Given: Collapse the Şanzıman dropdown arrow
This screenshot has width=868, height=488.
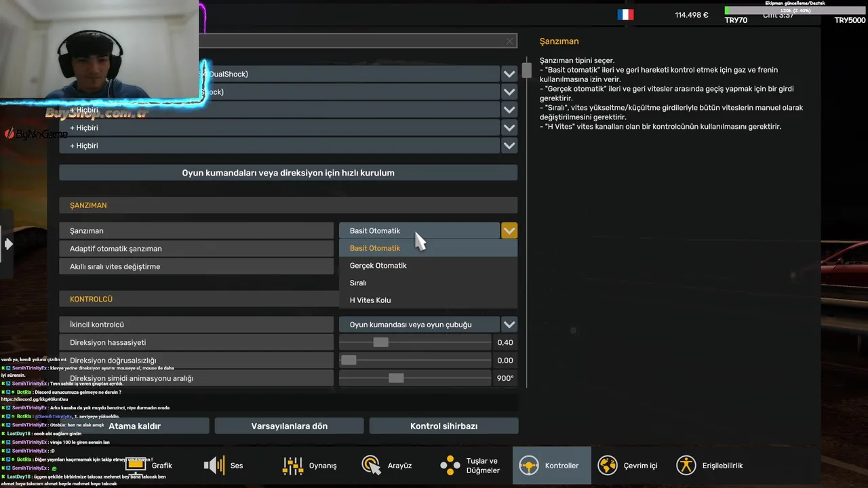Looking at the screenshot, I should (509, 231).
